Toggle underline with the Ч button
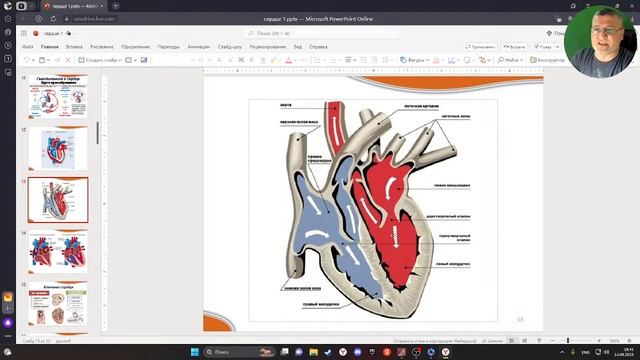640x360 pixels. tap(262, 60)
